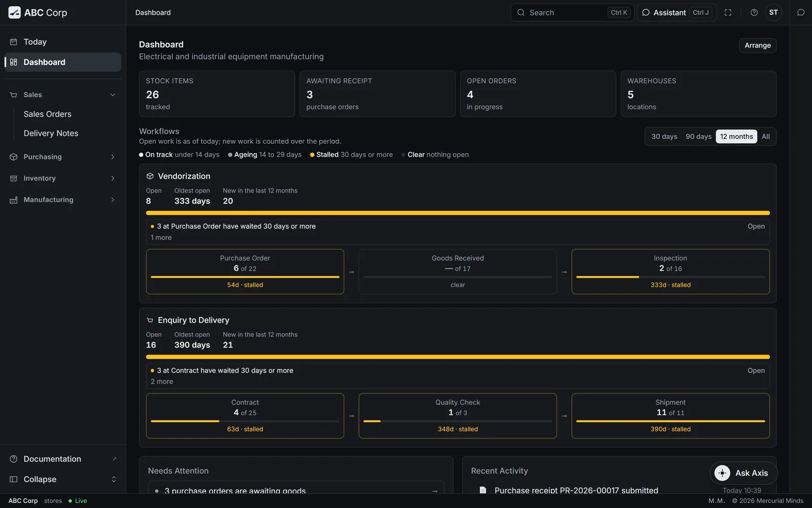Click the ABC Corp logo icon
Viewport: 812px width, 508px height.
point(15,13)
